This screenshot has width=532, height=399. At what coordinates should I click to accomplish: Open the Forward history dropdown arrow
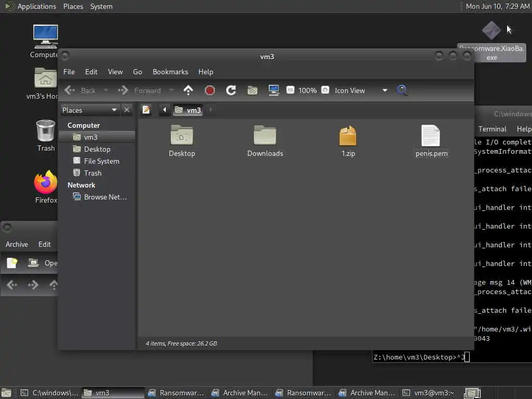click(x=171, y=90)
